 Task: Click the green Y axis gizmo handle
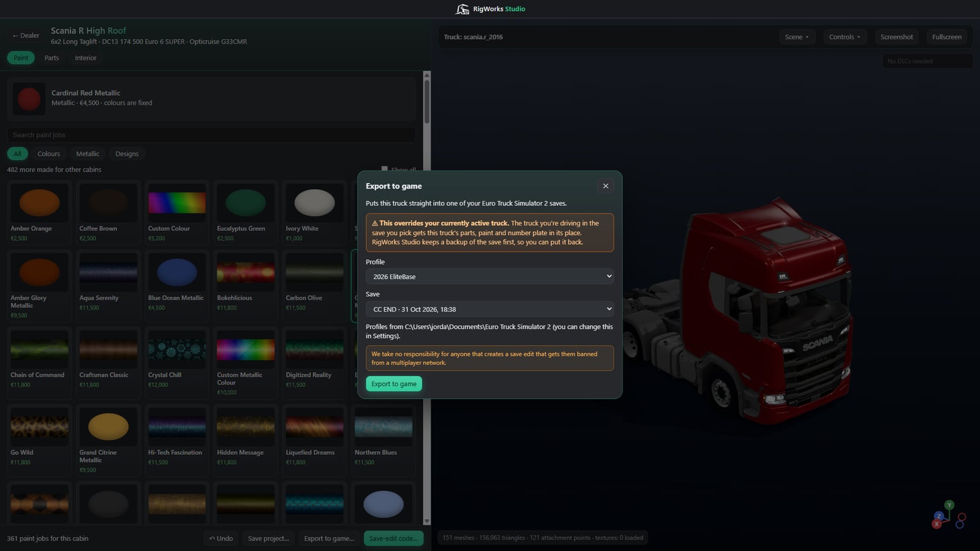[x=949, y=505]
